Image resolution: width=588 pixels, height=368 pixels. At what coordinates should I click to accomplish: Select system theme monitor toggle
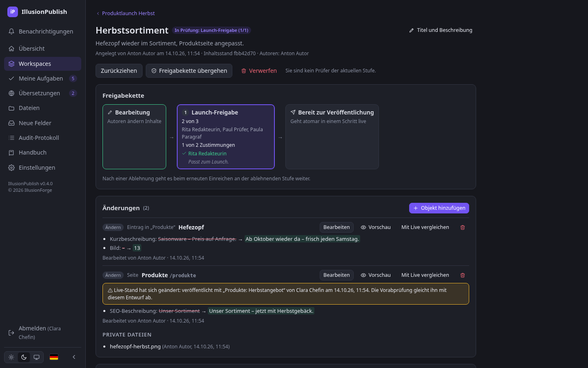coord(36,357)
